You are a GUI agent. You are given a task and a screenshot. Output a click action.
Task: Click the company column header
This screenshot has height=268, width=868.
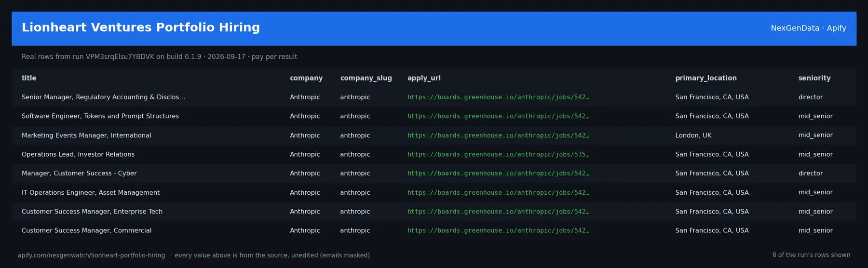pos(306,78)
